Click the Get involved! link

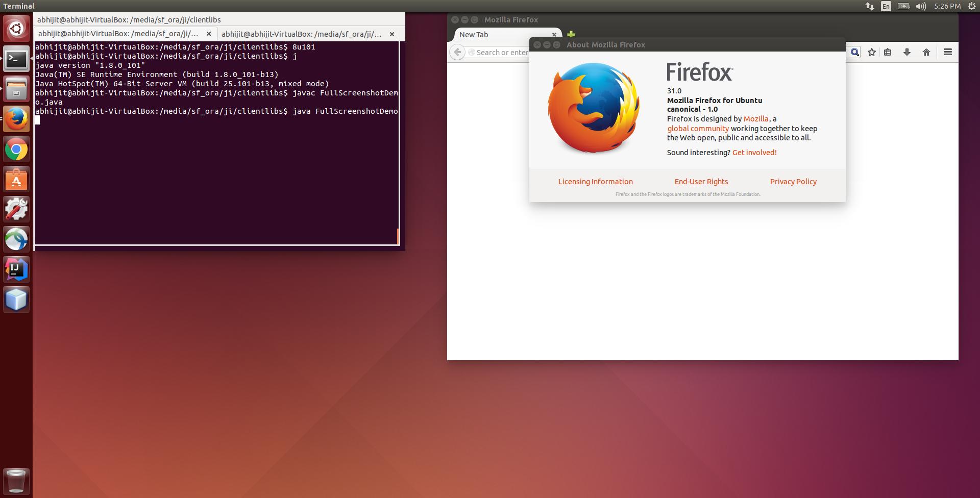coord(754,153)
